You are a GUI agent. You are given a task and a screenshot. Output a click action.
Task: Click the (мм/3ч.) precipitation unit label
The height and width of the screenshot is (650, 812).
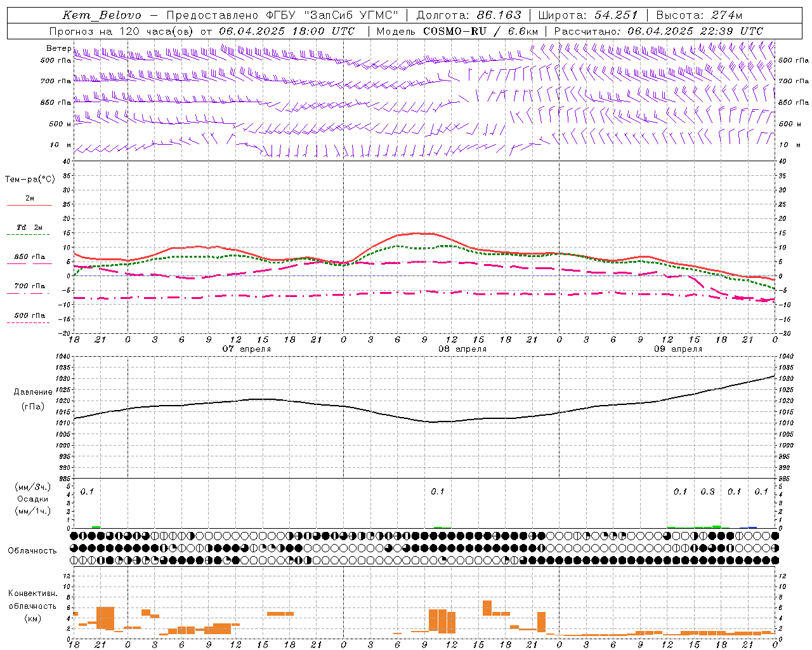click(x=33, y=487)
